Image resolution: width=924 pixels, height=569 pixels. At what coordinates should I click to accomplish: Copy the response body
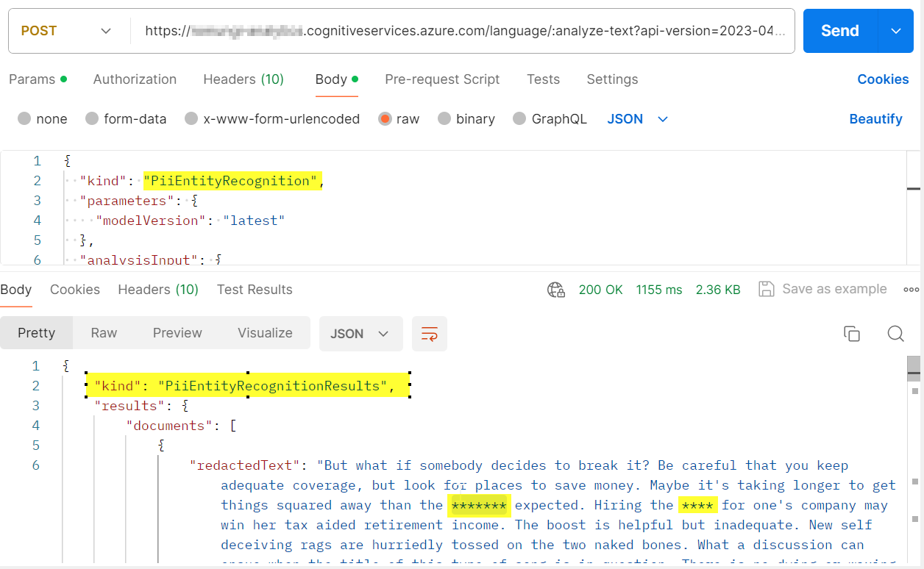click(x=852, y=333)
